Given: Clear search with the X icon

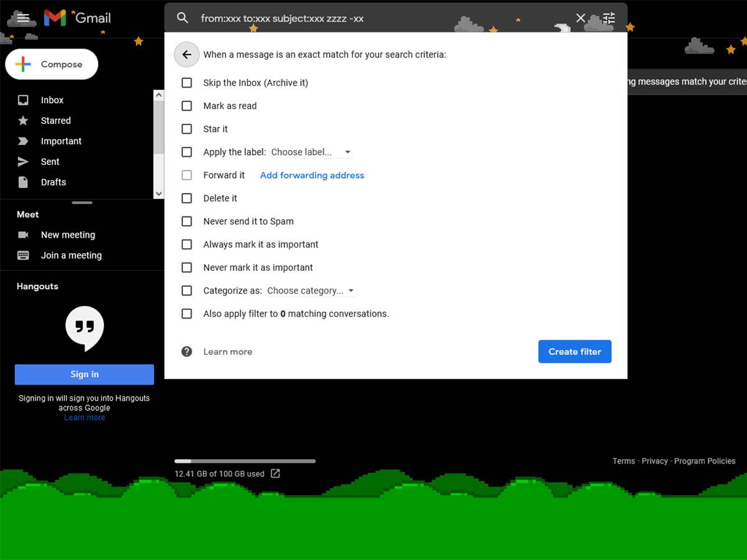Looking at the screenshot, I should point(581,18).
